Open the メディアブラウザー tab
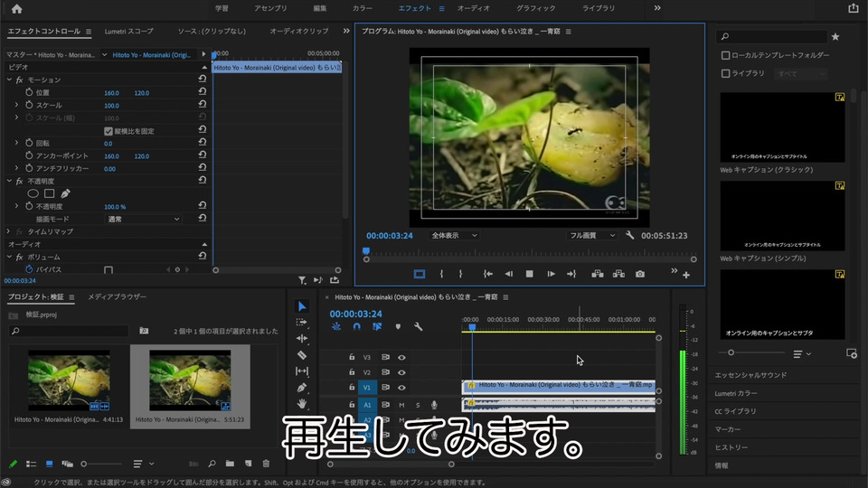The height and width of the screenshot is (488, 868). click(117, 296)
